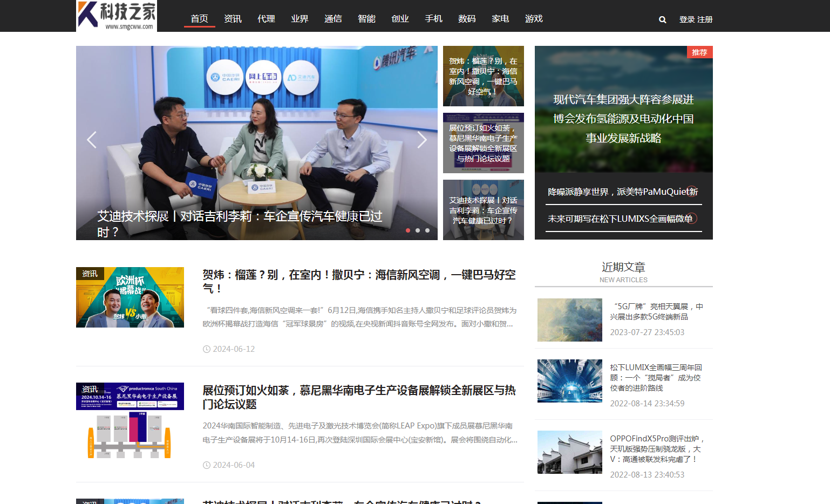Click the 推荐 red badge
The image size is (830, 504).
699,52
